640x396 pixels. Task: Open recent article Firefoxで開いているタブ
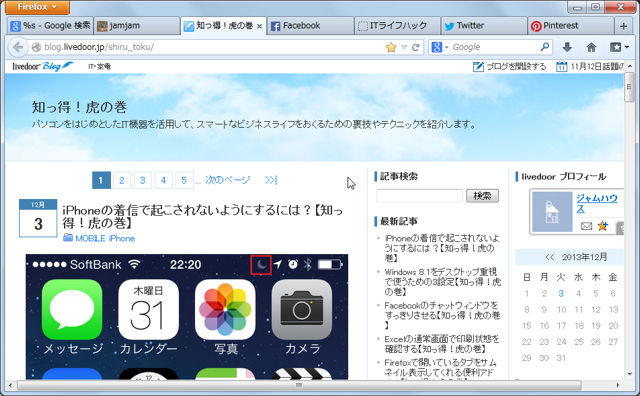tap(441, 369)
